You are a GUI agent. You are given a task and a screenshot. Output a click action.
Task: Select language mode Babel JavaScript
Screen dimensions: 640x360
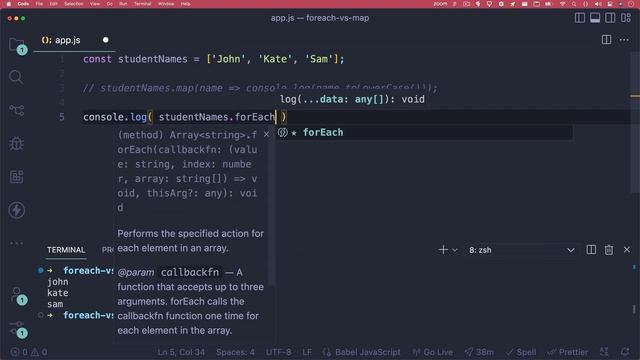[x=362, y=352]
